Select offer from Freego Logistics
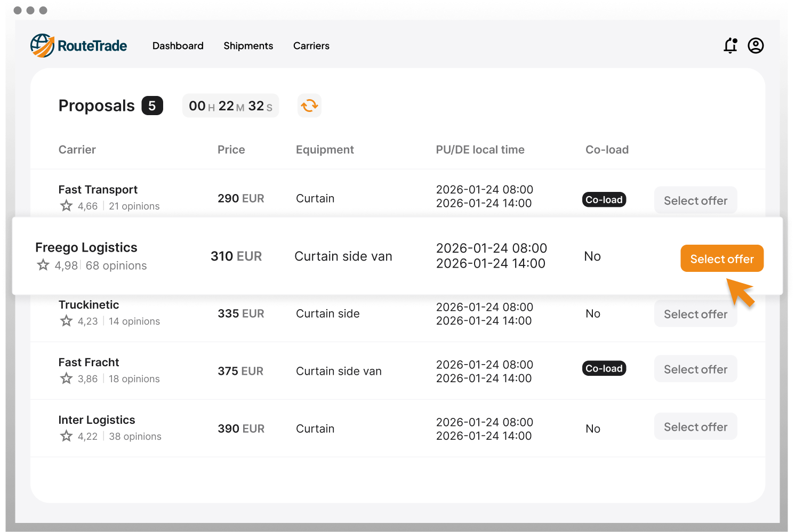 [721, 259]
